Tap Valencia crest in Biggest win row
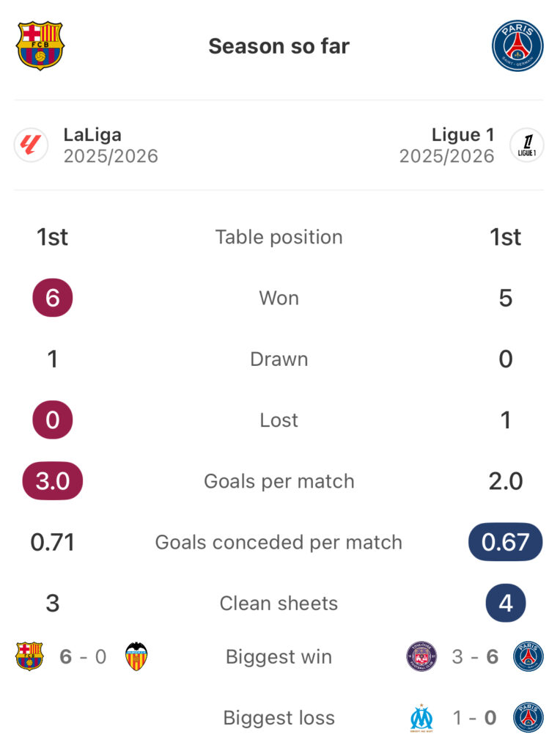The height and width of the screenshot is (751, 560). (x=136, y=656)
